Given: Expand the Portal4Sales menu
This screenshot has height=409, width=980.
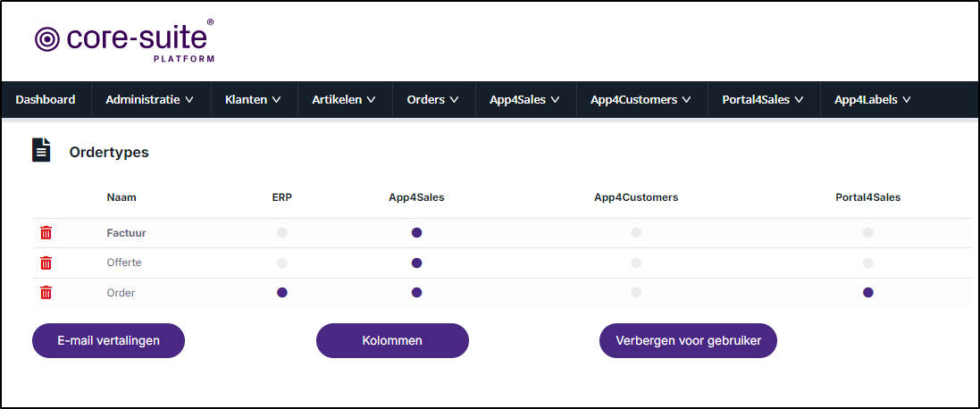Looking at the screenshot, I should (763, 99).
